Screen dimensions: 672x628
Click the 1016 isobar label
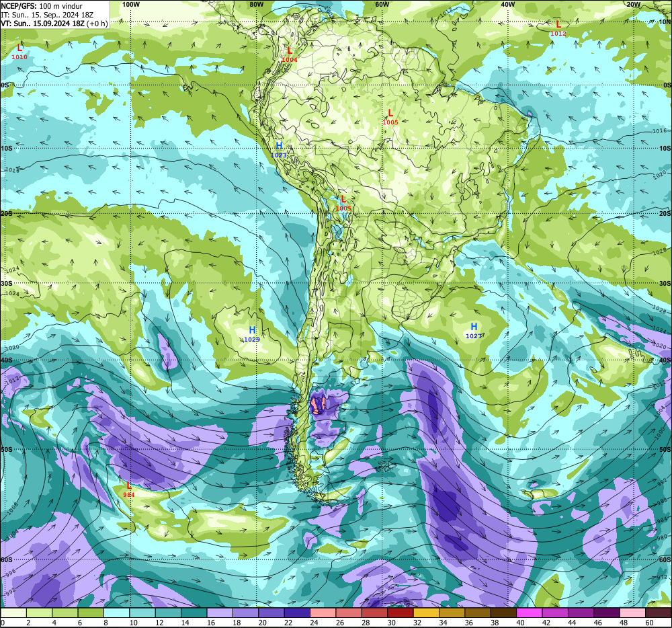[x=660, y=130]
